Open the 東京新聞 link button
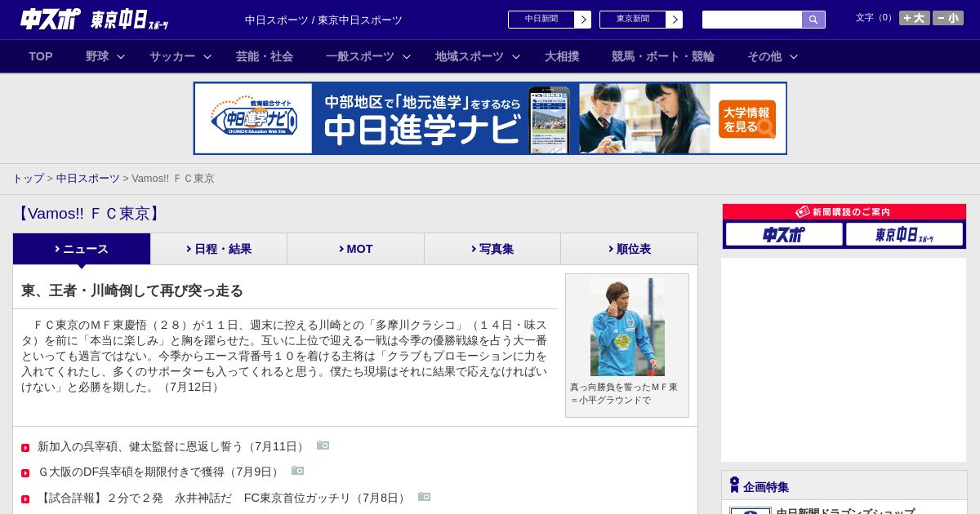This screenshot has width=980, height=514. point(640,20)
